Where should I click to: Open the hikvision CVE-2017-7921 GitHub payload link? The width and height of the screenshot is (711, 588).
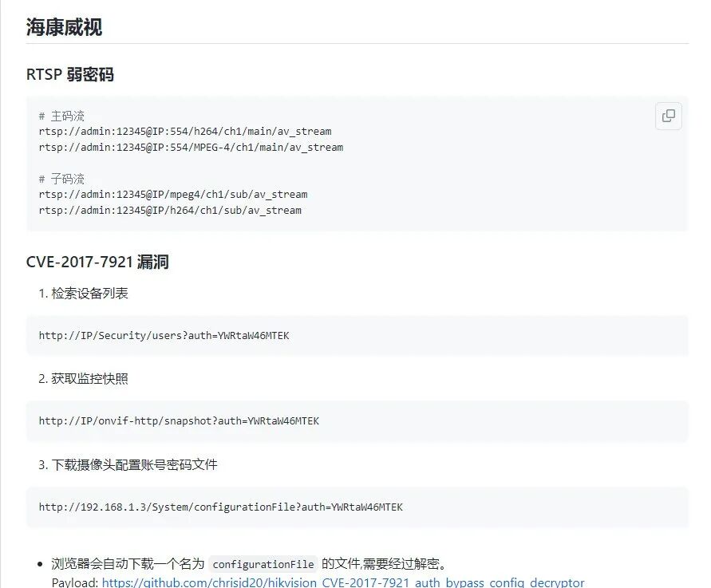[x=343, y=582]
